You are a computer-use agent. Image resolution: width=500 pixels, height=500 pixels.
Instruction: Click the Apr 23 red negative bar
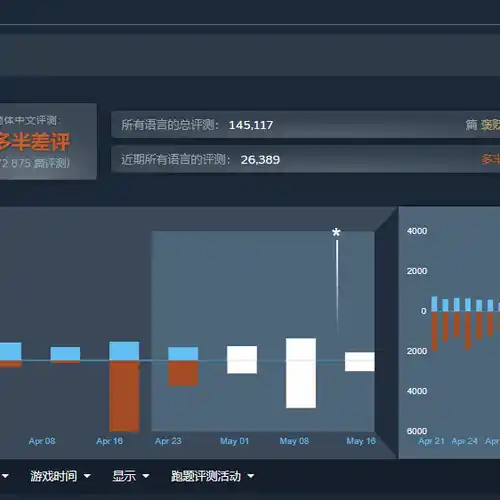pyautogui.click(x=183, y=373)
